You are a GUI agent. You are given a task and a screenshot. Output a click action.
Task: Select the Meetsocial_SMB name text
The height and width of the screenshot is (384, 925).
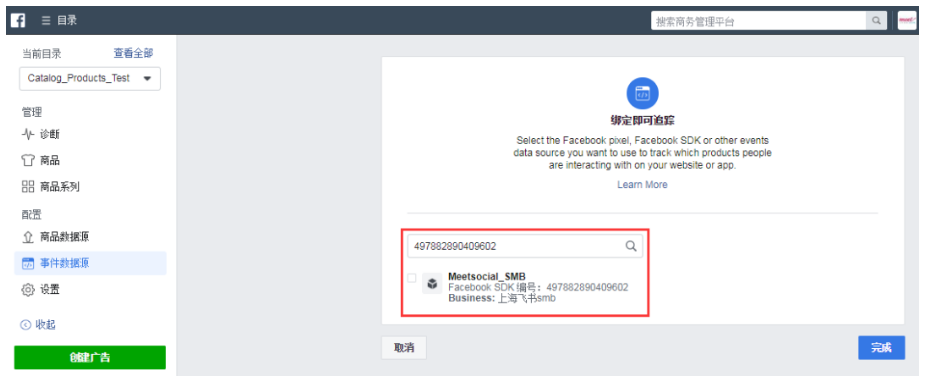pos(487,276)
